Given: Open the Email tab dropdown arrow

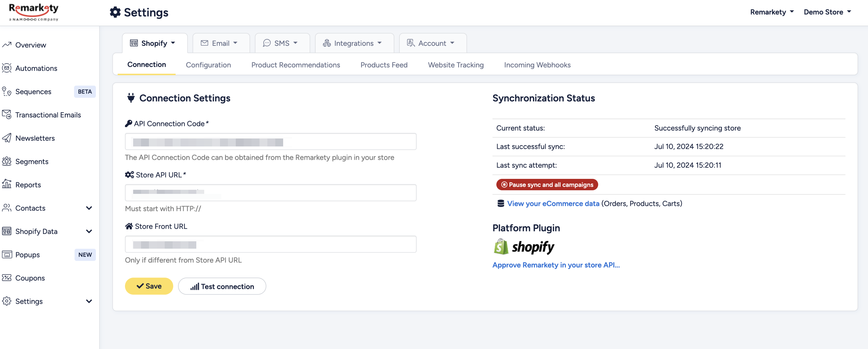Looking at the screenshot, I should coord(235,43).
